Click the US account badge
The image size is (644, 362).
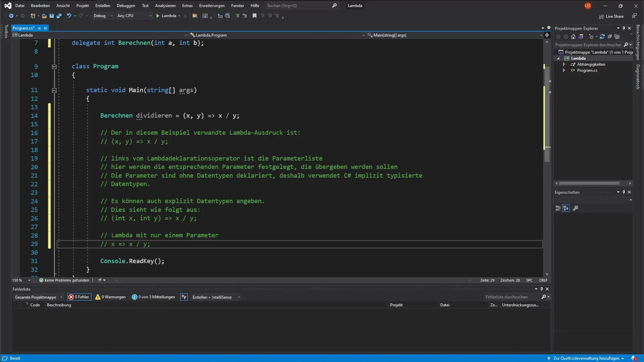(588, 6)
